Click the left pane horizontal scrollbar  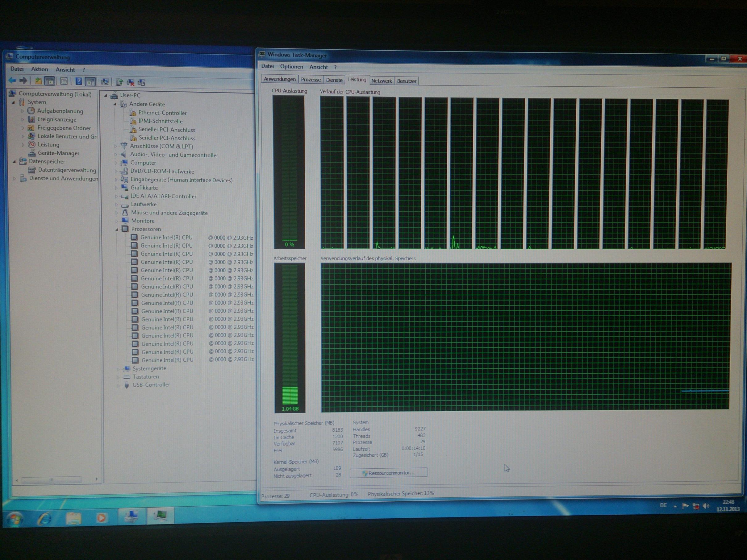(51, 479)
